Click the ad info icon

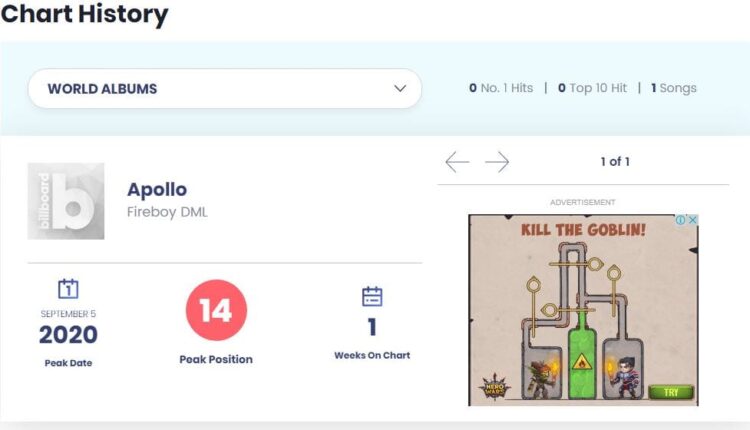[x=680, y=220]
